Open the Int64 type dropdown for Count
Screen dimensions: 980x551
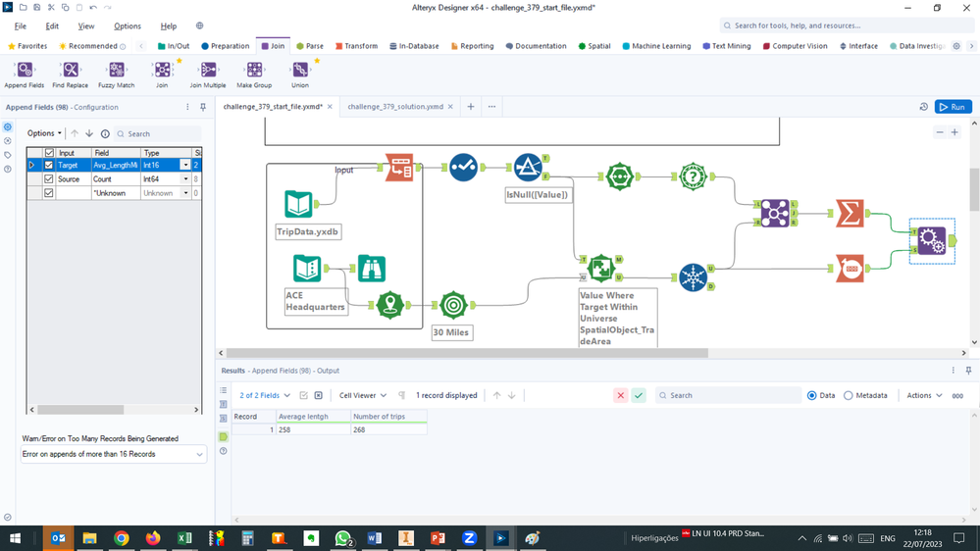point(185,178)
